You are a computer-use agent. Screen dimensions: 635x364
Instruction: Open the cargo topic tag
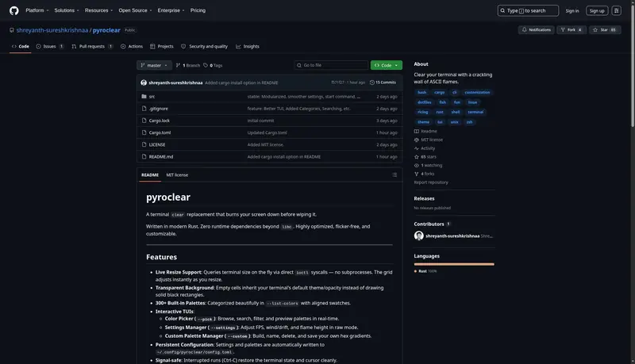(x=440, y=93)
